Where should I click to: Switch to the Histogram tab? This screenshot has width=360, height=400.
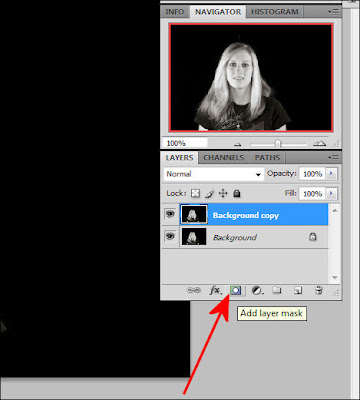275,12
